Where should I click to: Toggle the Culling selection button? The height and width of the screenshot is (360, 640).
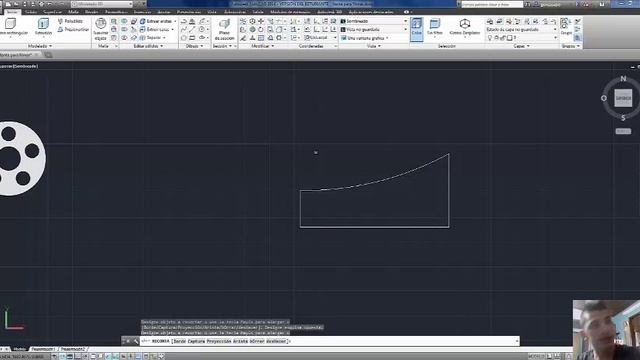click(x=416, y=29)
